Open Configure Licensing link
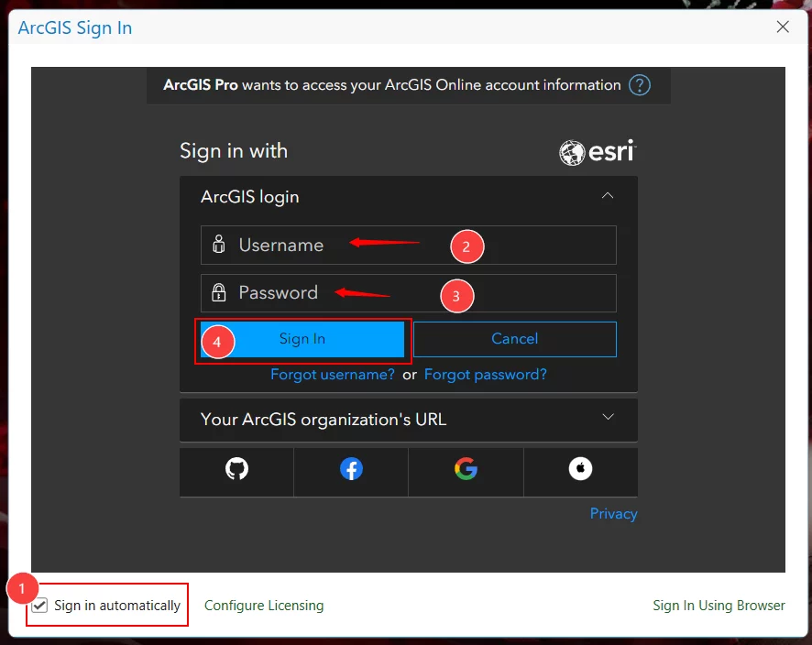This screenshot has width=812, height=645. pyautogui.click(x=264, y=605)
